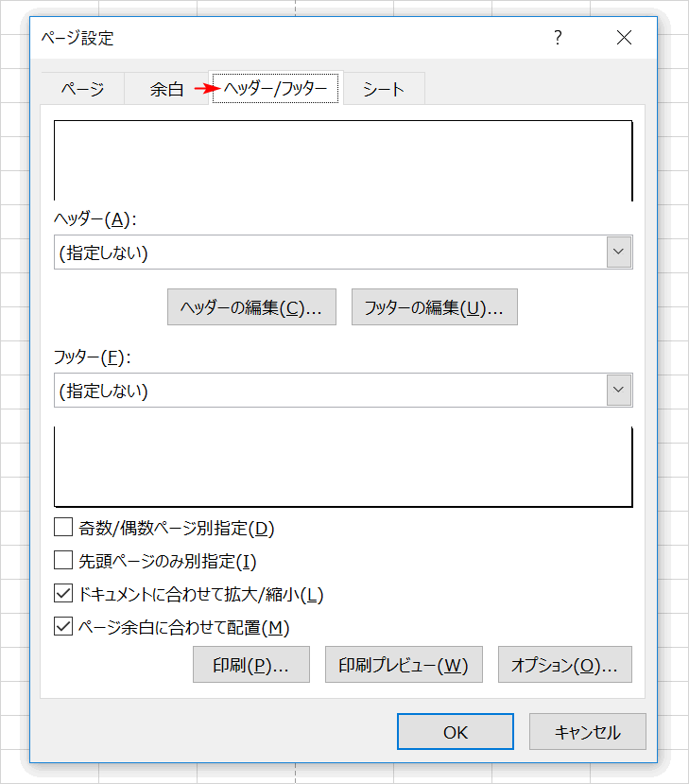Image resolution: width=689 pixels, height=784 pixels.
Task: Disable ページ余白に合わせて配置 checkbox
Action: pyautogui.click(x=64, y=626)
